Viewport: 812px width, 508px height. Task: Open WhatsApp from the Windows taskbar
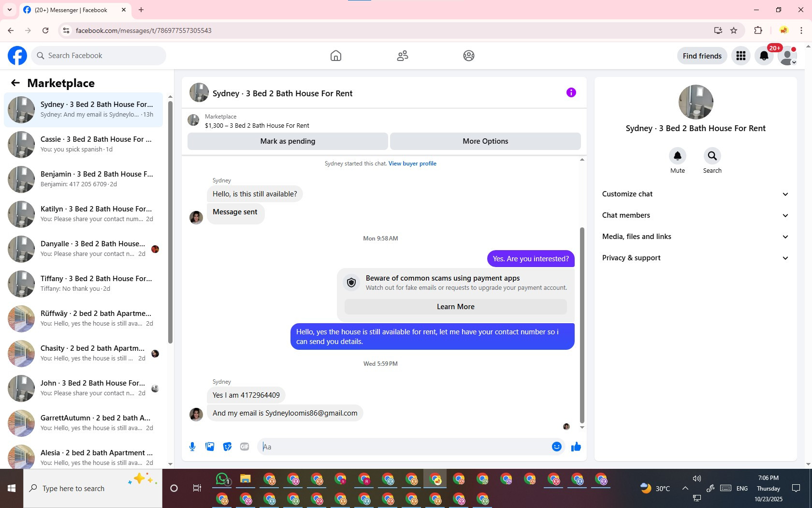[x=222, y=479]
